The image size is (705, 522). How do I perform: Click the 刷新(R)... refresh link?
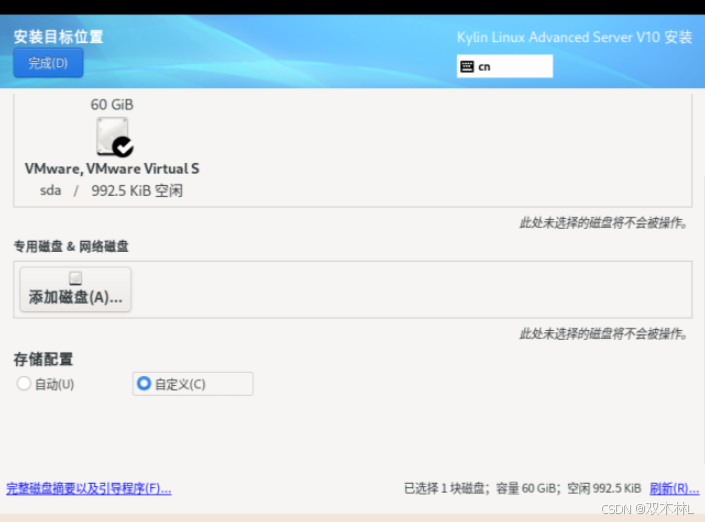click(x=674, y=488)
